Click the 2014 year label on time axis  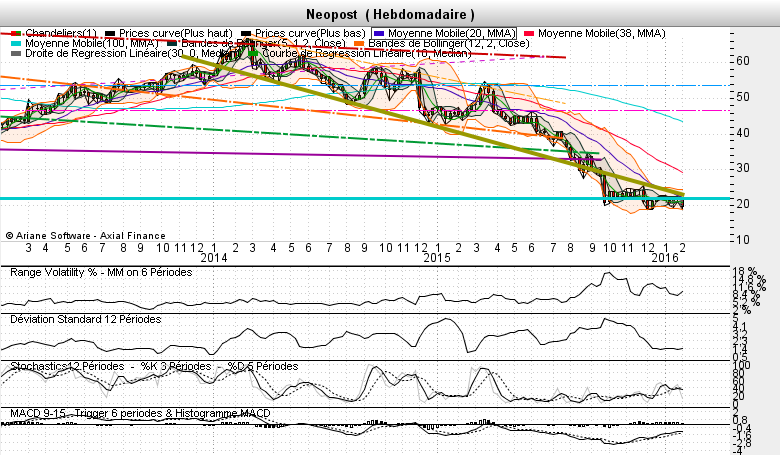214,258
